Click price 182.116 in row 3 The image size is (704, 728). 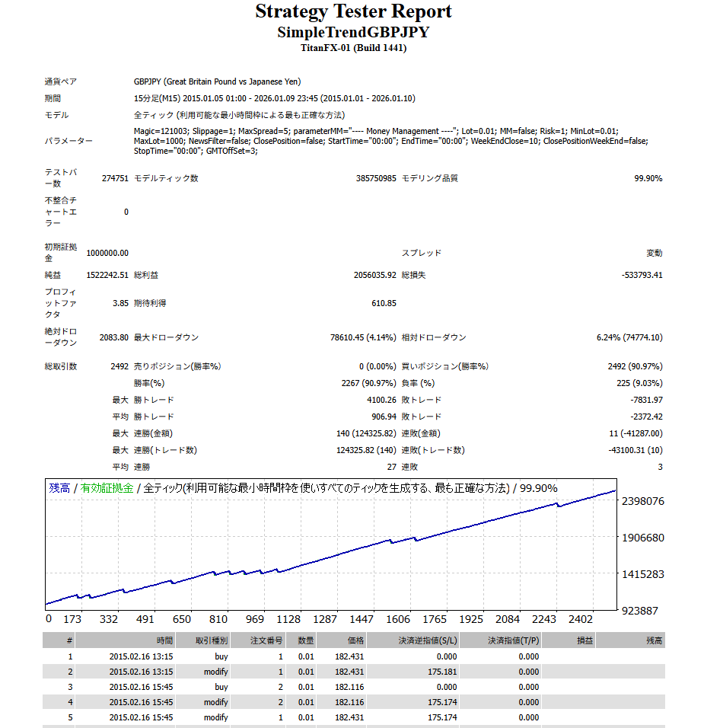pyautogui.click(x=350, y=687)
